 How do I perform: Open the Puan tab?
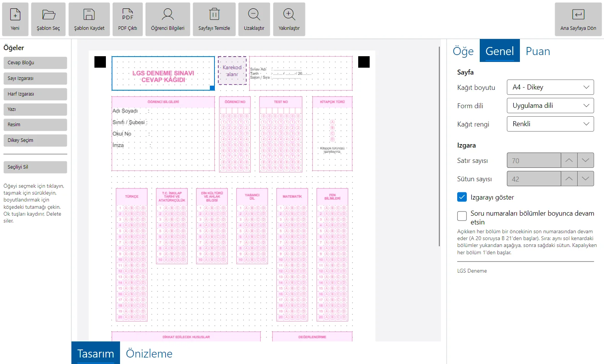click(538, 51)
